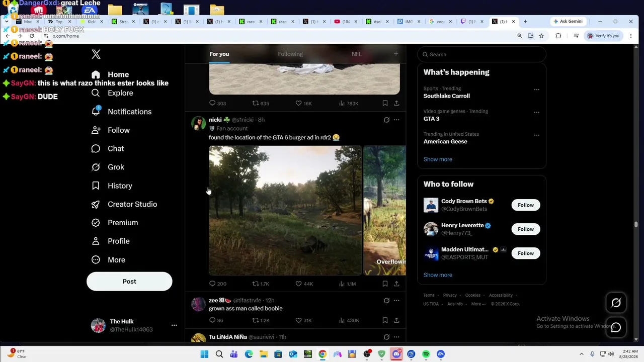644x362 pixels.
Task: Reply to zee's 'grown ass man called boobie' post
Action: coord(216,320)
